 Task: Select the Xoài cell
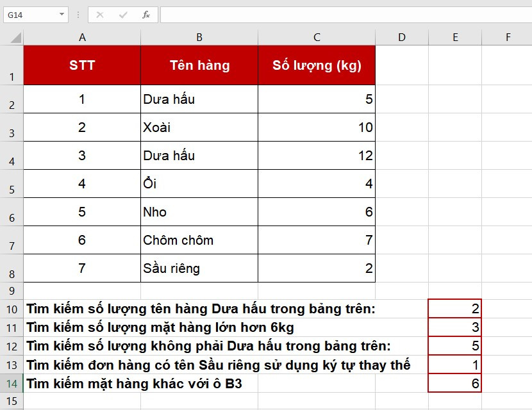pyautogui.click(x=199, y=127)
